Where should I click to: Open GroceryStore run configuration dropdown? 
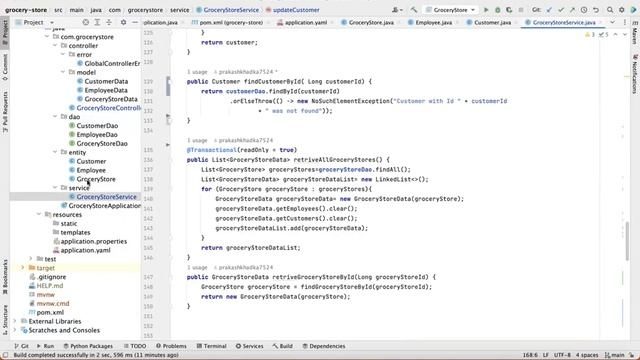(450, 10)
